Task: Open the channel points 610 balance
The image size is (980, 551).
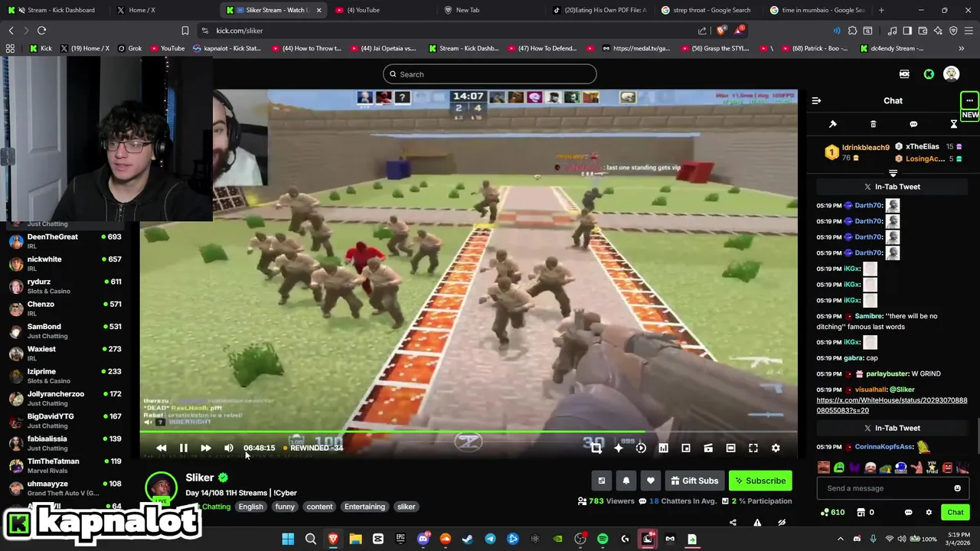Action: [832, 512]
